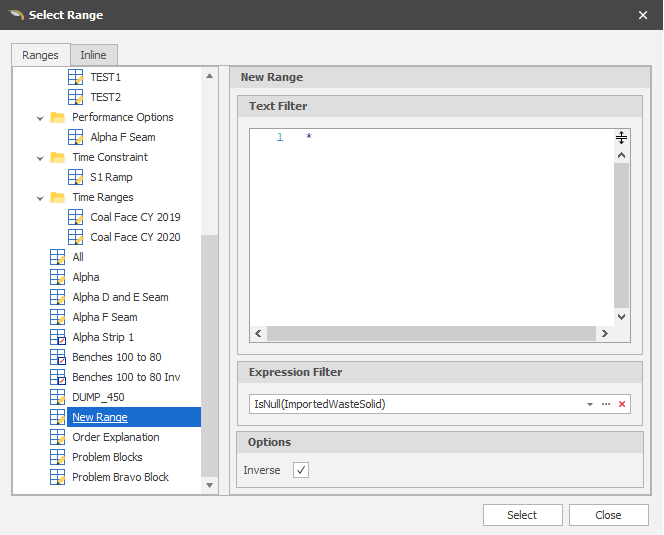The height and width of the screenshot is (535, 664).
Task: Click the text filter horizontal scrollbar
Action: pos(432,333)
